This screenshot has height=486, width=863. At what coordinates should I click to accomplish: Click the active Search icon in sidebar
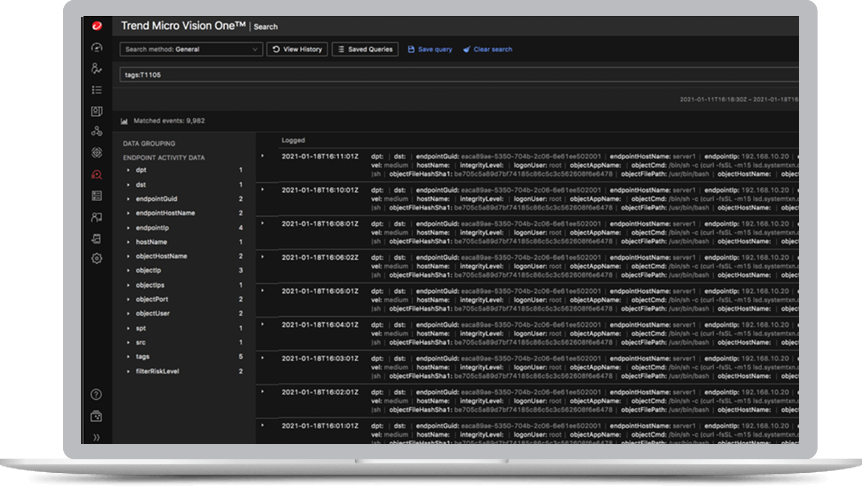pyautogui.click(x=97, y=174)
